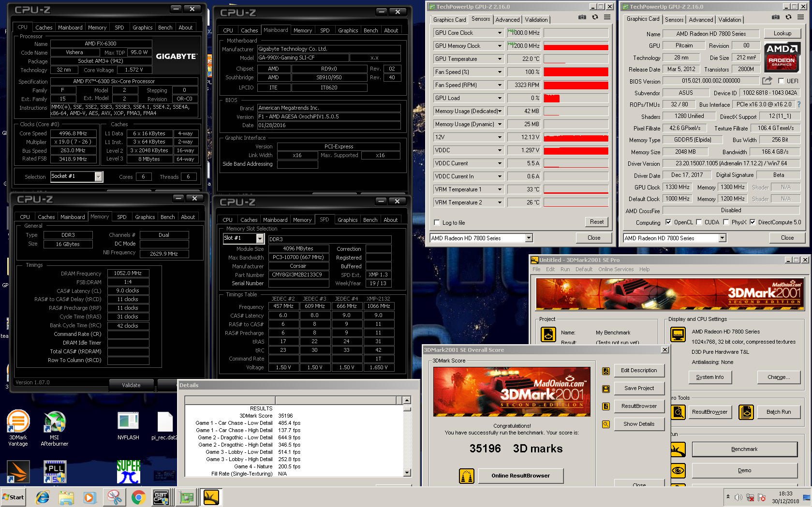
Task: Open the hamburger menu in GPU-Z Graphics Card window
Action: click(x=800, y=17)
